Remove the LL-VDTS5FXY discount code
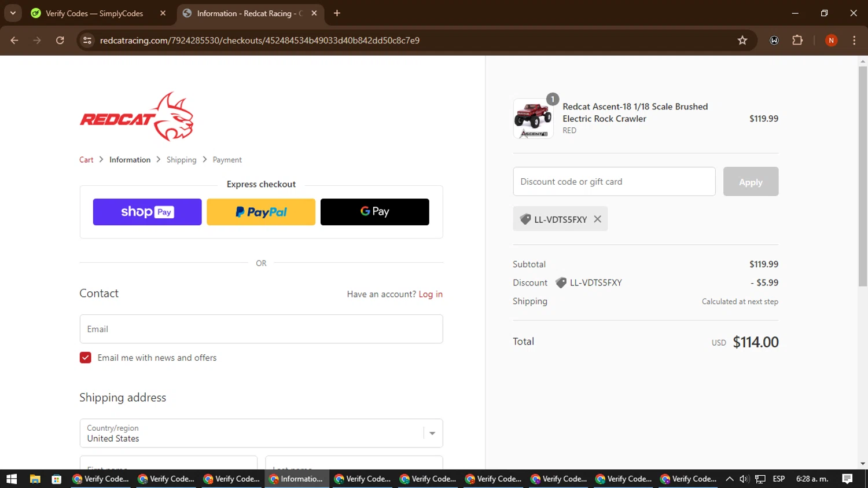This screenshot has width=868, height=488. (598, 219)
